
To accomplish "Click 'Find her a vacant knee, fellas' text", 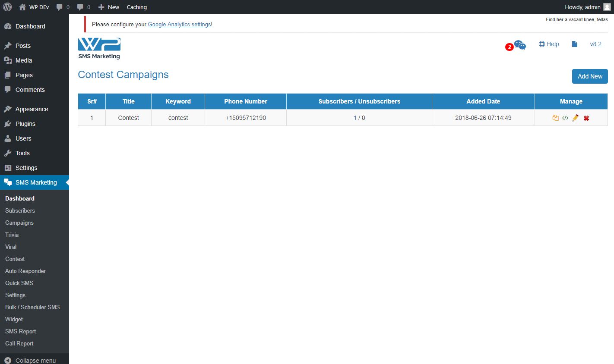I will (x=577, y=19).
